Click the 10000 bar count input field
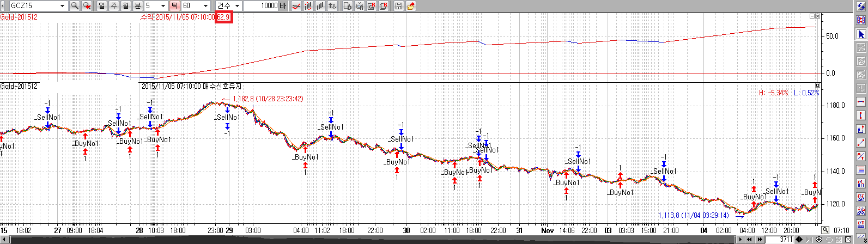This screenshot has height=244, width=868. point(260,6)
